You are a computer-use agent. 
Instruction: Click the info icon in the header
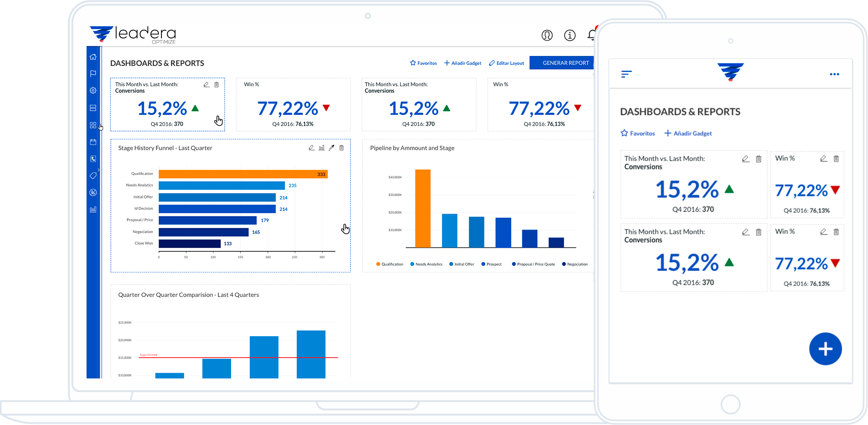pos(570,35)
